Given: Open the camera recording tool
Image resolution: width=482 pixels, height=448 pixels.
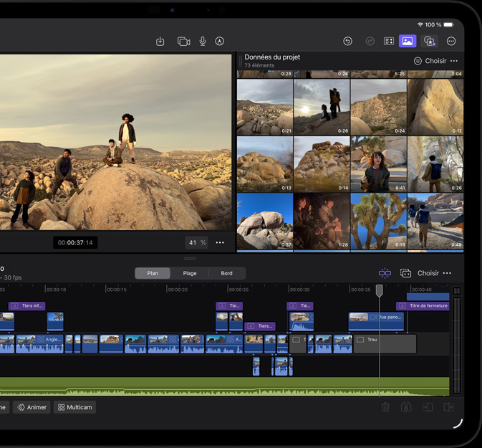Looking at the screenshot, I should tap(183, 42).
